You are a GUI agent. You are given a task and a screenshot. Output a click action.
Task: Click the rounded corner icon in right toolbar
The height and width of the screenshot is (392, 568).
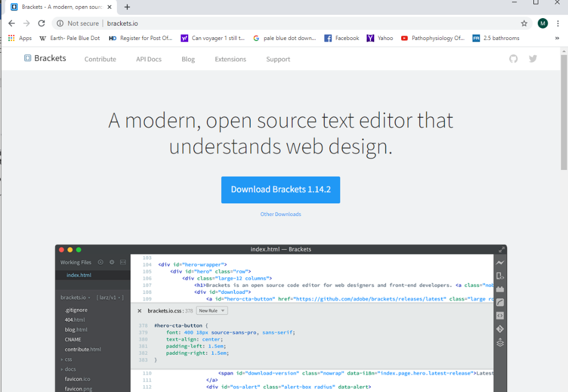pyautogui.click(x=500, y=302)
